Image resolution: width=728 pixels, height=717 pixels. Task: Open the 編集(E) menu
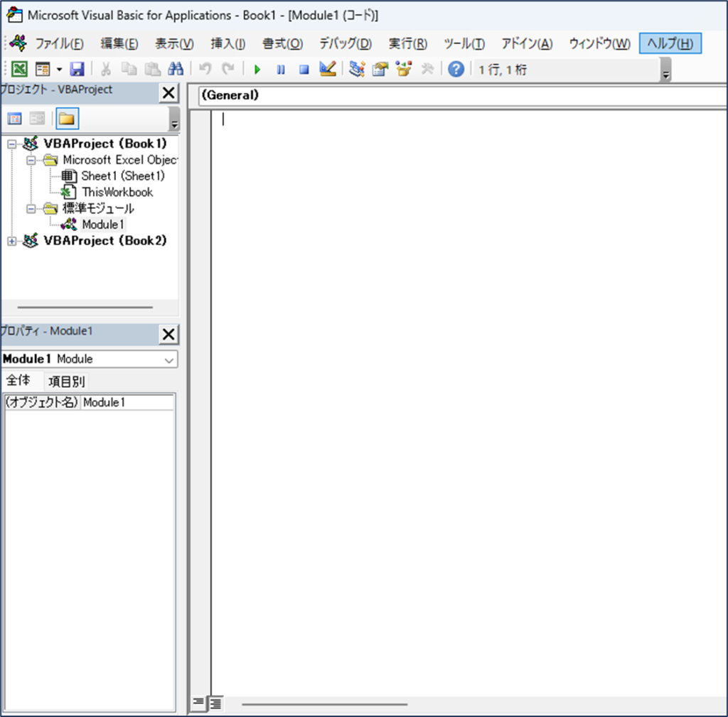pos(119,43)
